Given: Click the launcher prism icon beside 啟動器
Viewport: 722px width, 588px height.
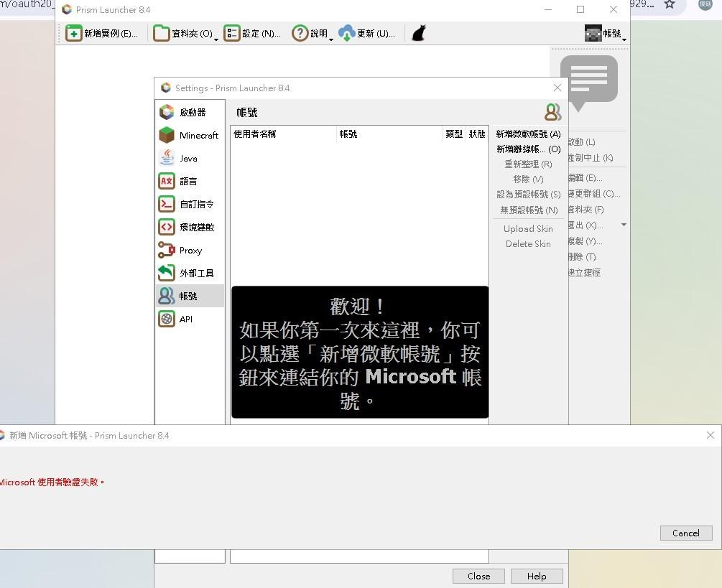Looking at the screenshot, I should (x=166, y=112).
